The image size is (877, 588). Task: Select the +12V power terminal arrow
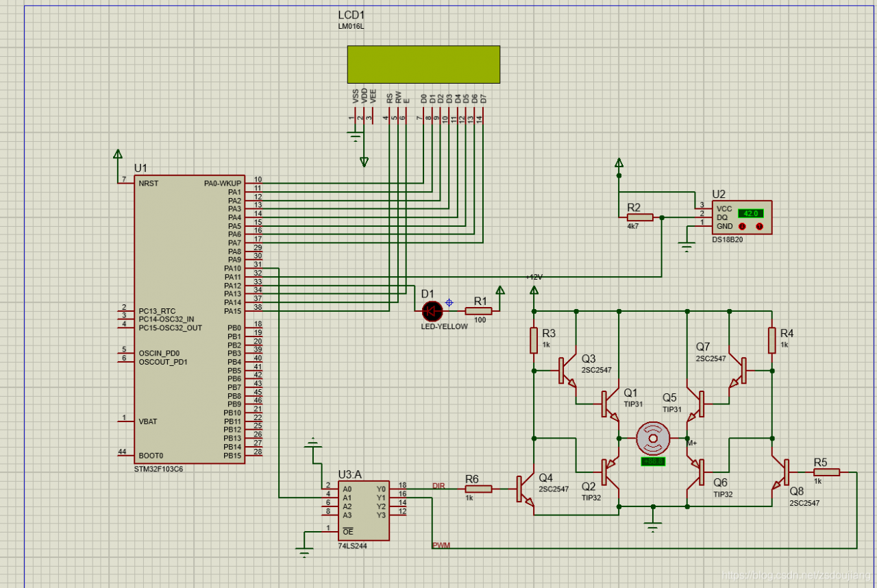[x=533, y=291]
